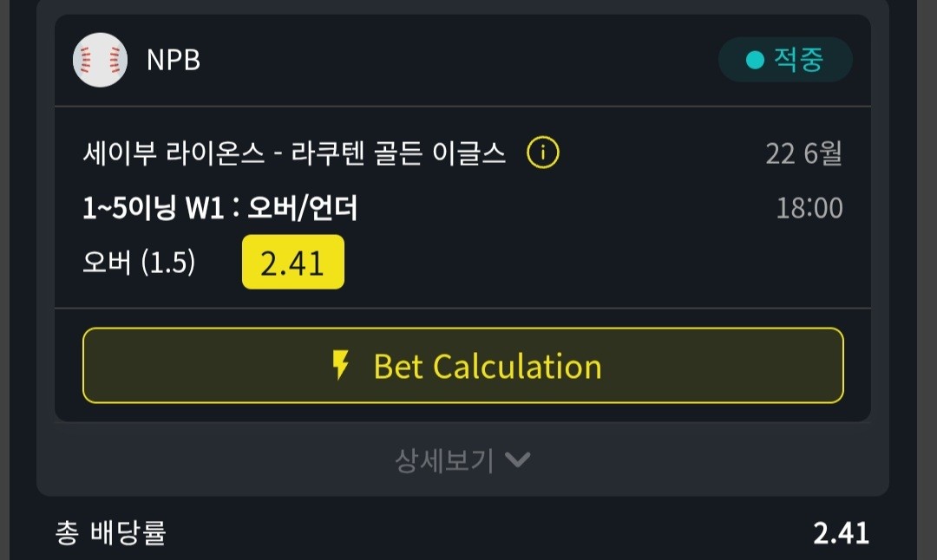Click the 총 배당률 label
This screenshot has width=937, height=560.
coord(110,532)
